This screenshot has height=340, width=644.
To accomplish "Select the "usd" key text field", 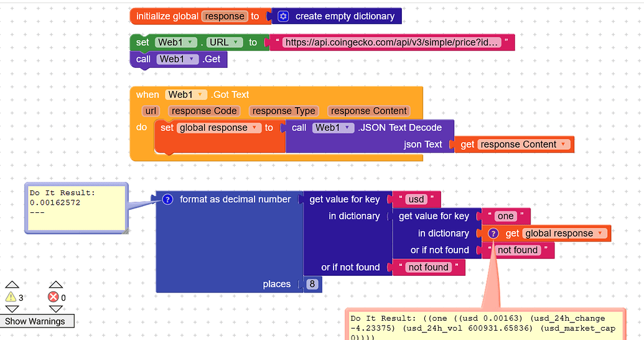I will [x=416, y=199].
